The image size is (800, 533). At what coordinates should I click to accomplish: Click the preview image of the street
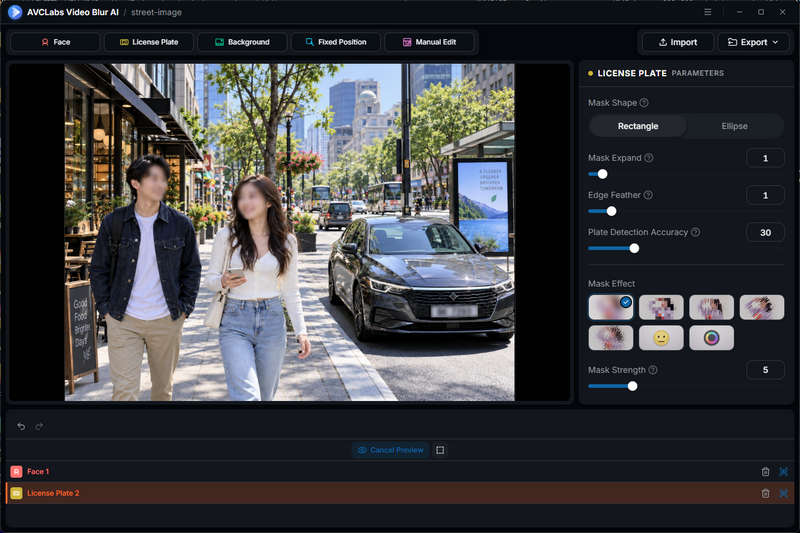[x=289, y=232]
